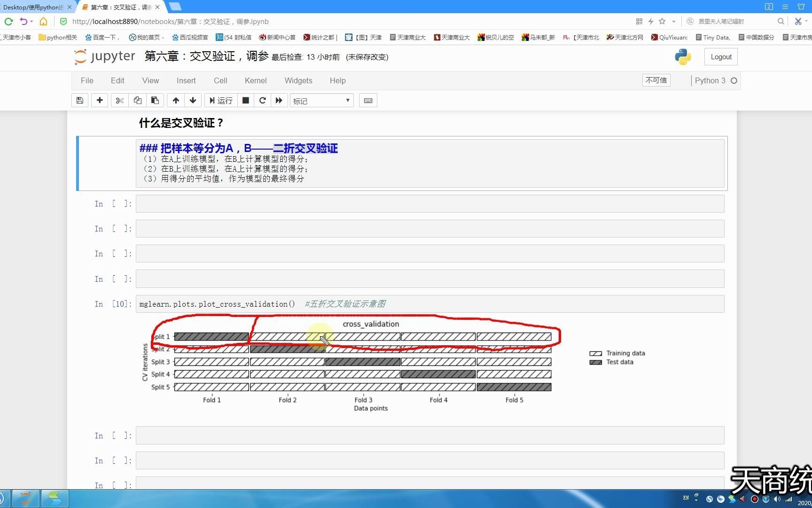This screenshot has width=812, height=508.
Task: Click the Jupyter app in Windows taskbar
Action: click(25, 498)
